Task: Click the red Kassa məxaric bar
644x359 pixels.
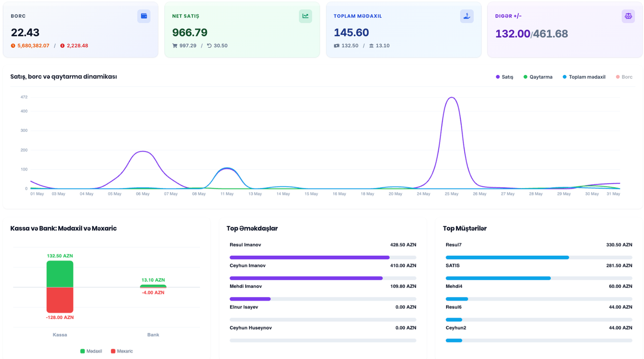Action: [60, 300]
